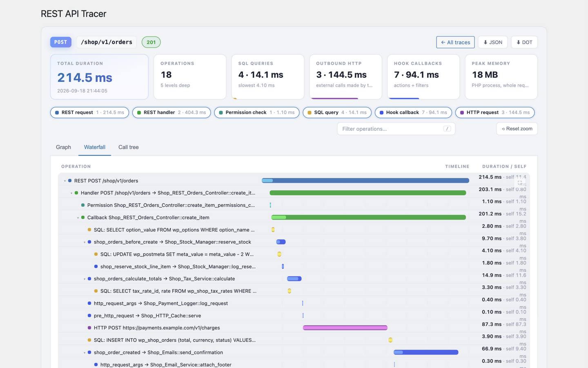
Task: Click the Shop_Tax_Service::calculate timeline bar
Action: [294, 278]
